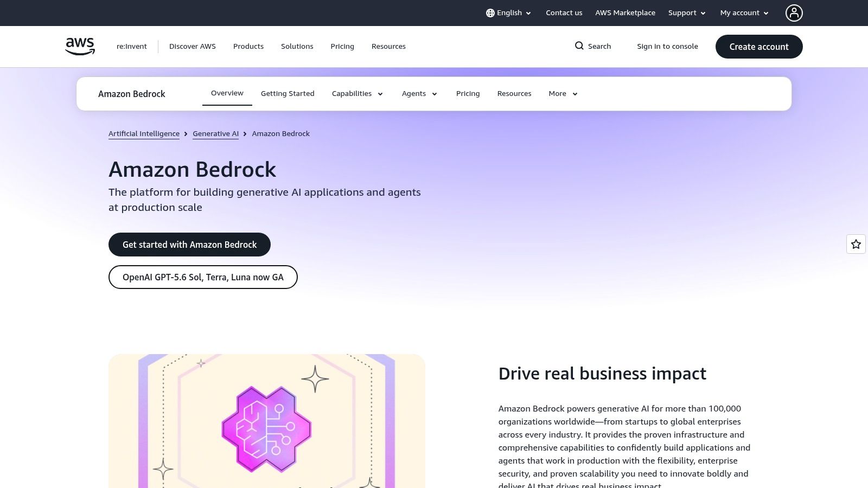Open the user profile avatar icon
This screenshot has width=868, height=488.
794,13
